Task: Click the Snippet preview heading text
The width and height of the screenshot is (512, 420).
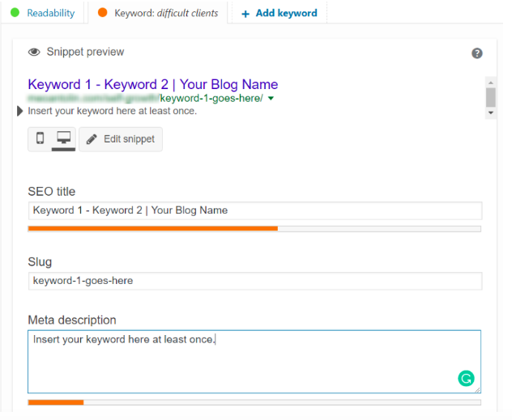Action: (87, 53)
